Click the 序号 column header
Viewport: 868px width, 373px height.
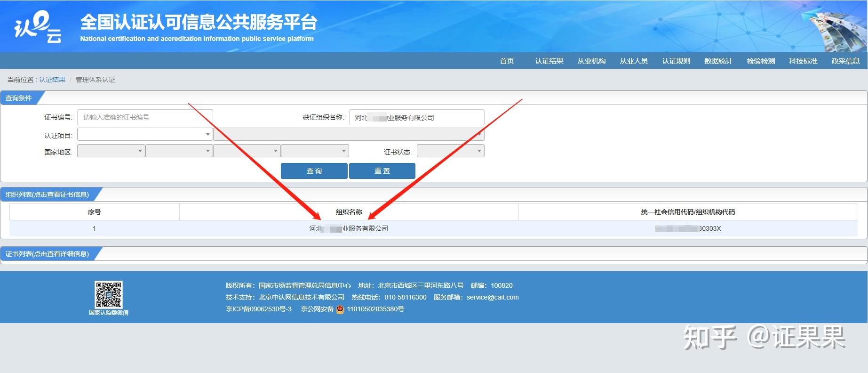click(x=95, y=212)
